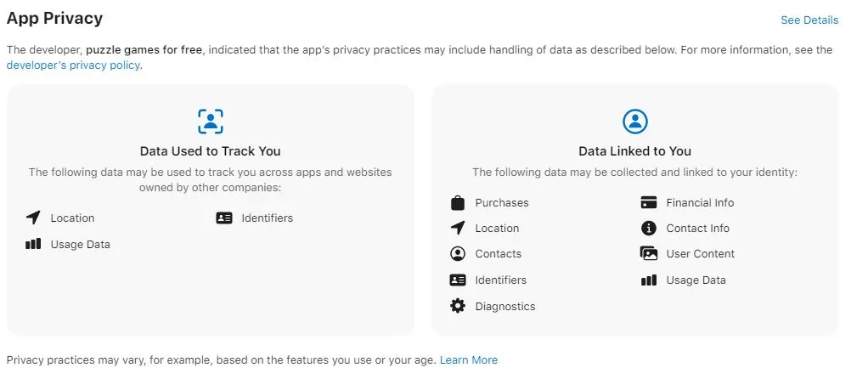
Task: Click the Diagnostics gear icon
Action: [x=458, y=306]
